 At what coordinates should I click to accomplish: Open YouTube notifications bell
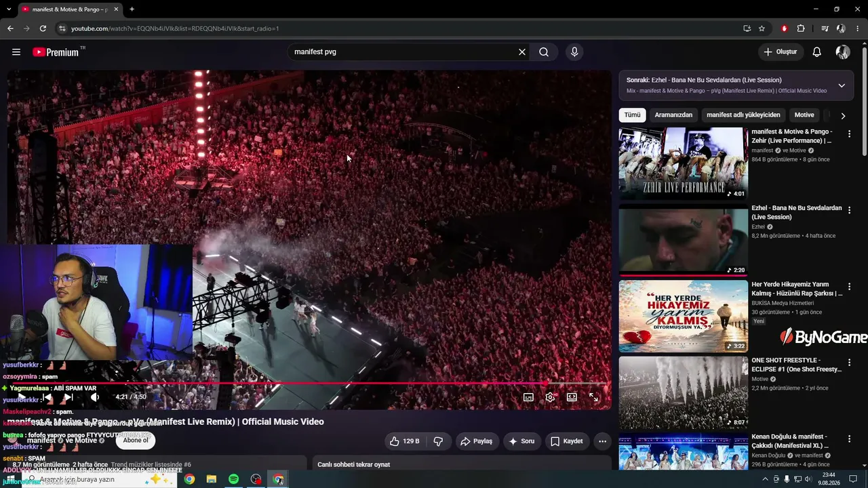[x=817, y=52]
